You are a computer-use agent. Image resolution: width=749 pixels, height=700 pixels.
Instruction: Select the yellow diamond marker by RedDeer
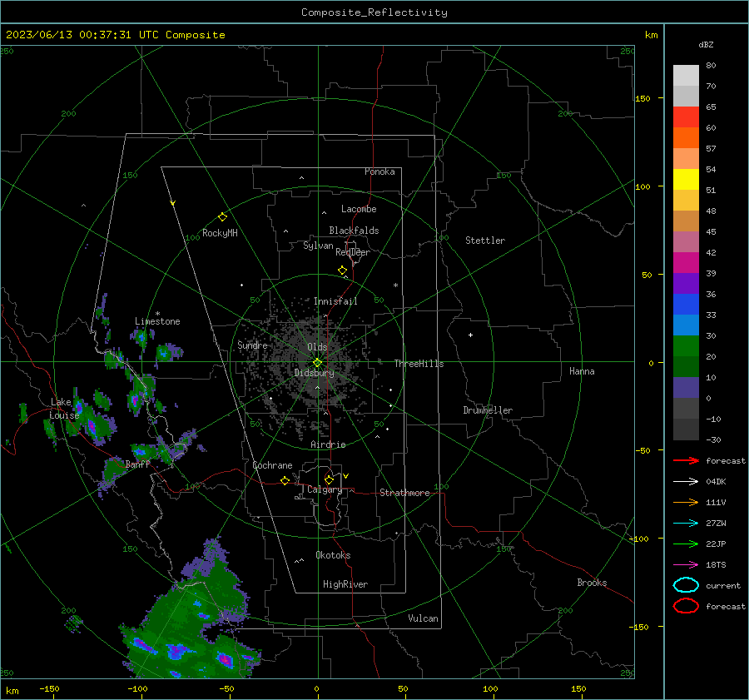(x=343, y=271)
